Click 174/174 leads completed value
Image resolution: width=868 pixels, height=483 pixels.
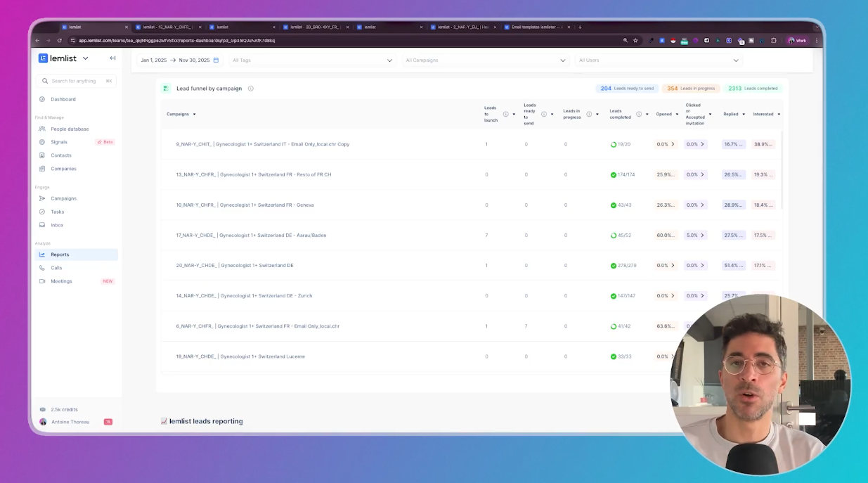click(x=622, y=174)
